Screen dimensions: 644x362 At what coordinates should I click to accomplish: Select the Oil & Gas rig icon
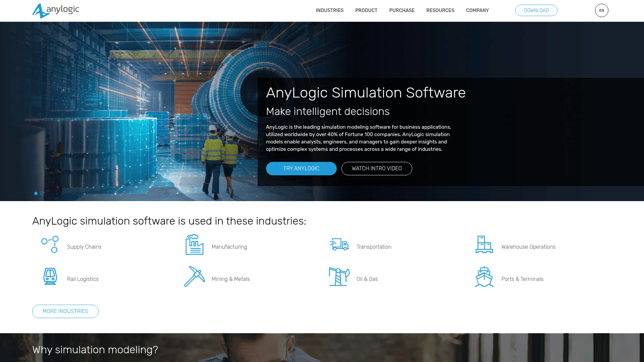point(339,277)
